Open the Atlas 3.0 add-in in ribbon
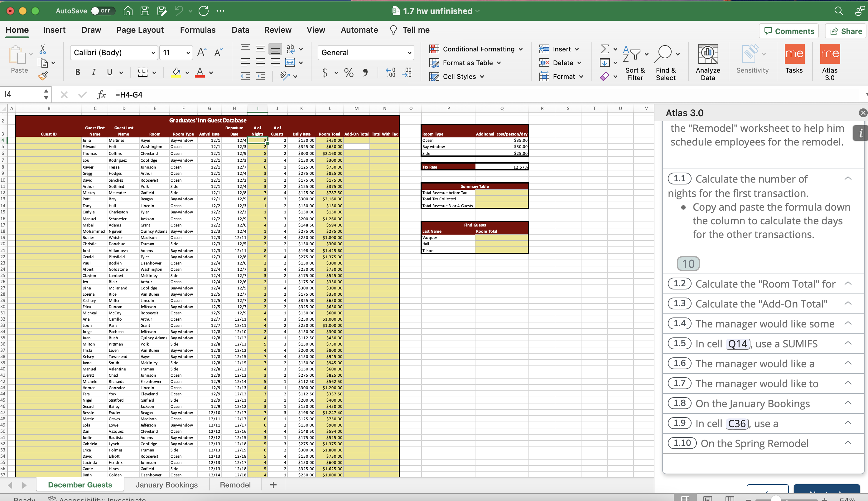The height and width of the screenshot is (501, 868). (x=830, y=62)
